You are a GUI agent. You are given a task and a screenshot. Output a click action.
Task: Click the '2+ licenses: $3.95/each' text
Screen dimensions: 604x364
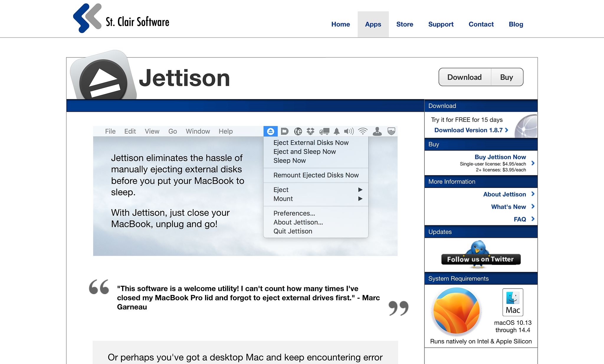point(501,170)
